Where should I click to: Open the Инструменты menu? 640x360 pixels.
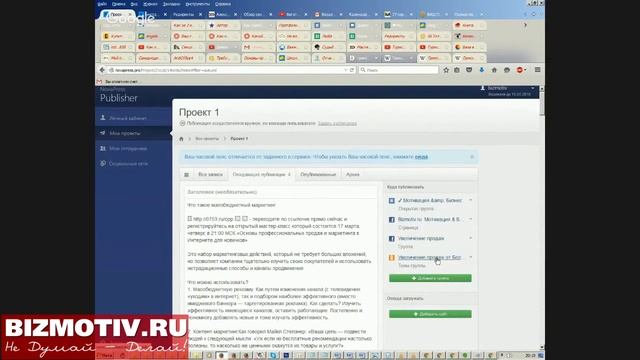[198, 4]
